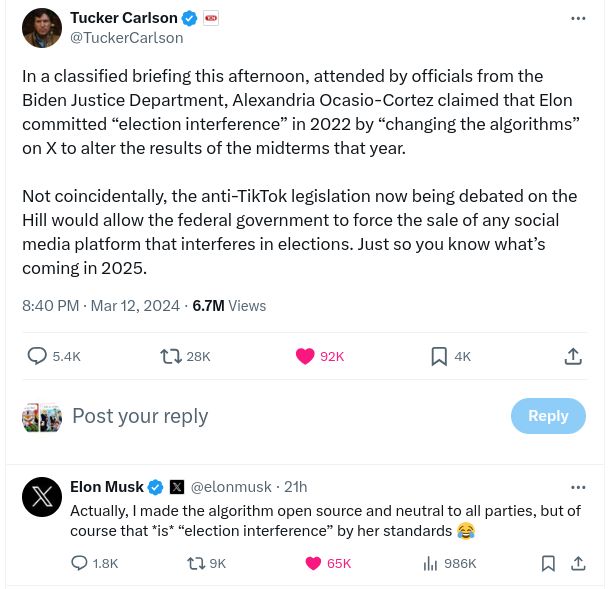610x589 pixels.
Task: View analytics on Elon Musk's reply
Action: [431, 563]
